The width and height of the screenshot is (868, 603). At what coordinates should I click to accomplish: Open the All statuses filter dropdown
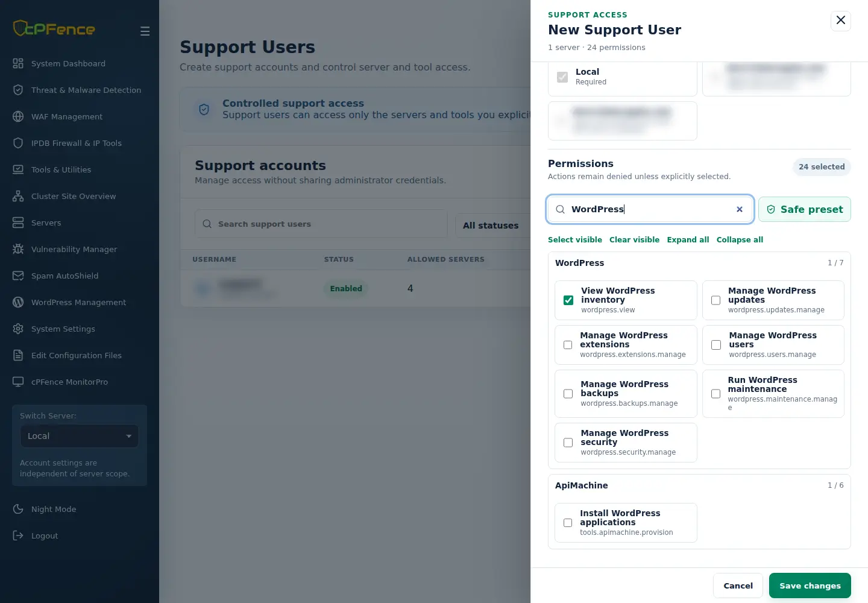coord(492,226)
